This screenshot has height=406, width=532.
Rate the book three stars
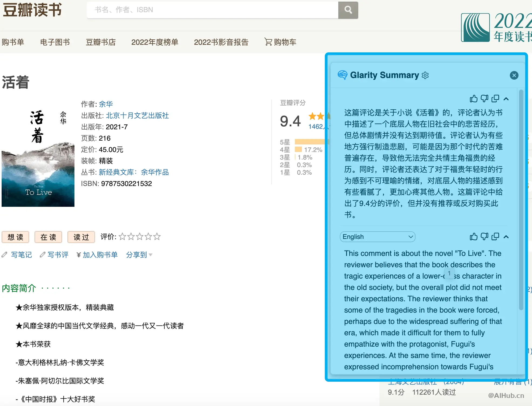pyautogui.click(x=140, y=237)
